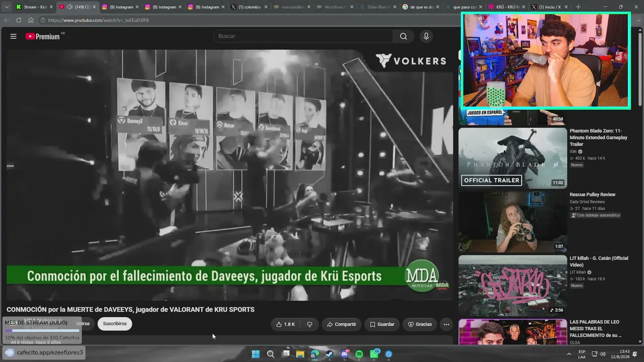Click the ESP LAA keyboard language indicator
Viewport: 644px width, 362px height.
582,354
